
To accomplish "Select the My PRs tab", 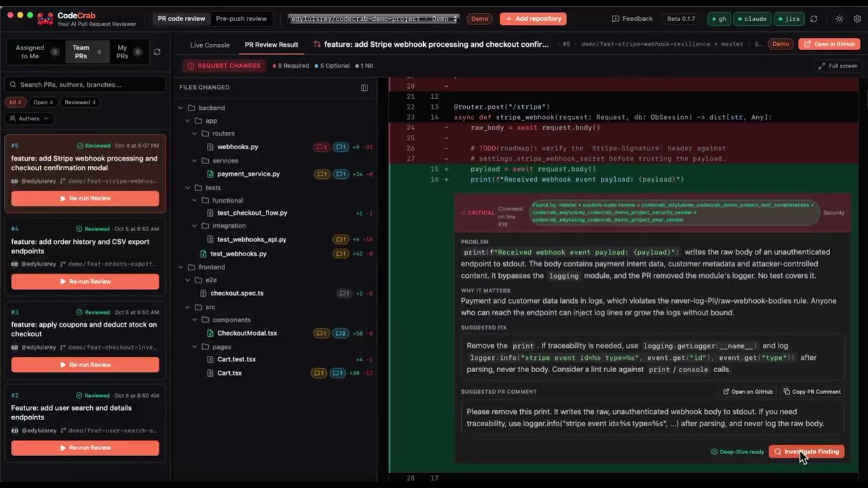I will coord(129,52).
